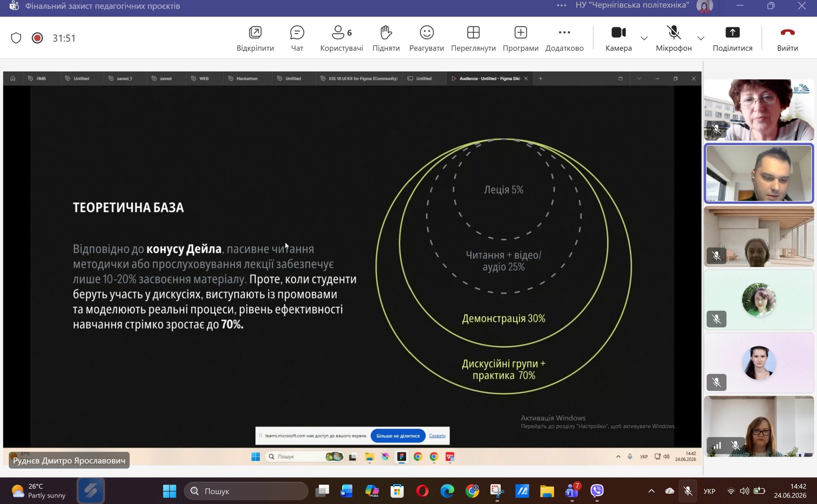Image resolution: width=817 pixels, height=504 pixels.
Task: Click the НУ "Чернігівська політехніка" organization name
Action: pyautogui.click(x=632, y=5)
